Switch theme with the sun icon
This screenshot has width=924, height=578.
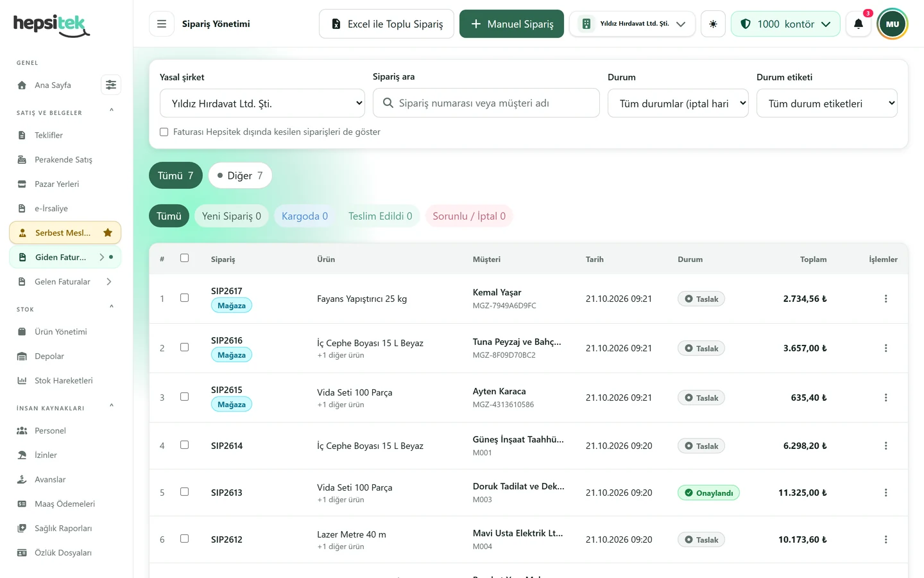point(713,24)
